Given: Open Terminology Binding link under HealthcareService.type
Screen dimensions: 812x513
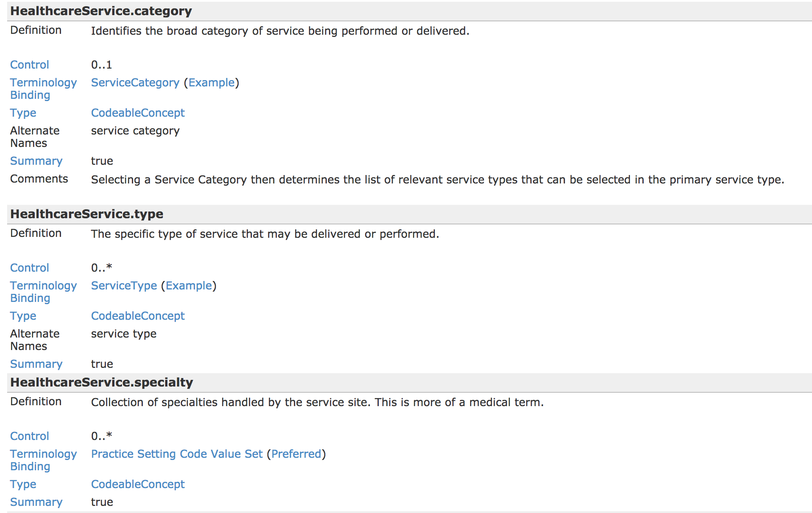Looking at the screenshot, I should click(43, 292).
